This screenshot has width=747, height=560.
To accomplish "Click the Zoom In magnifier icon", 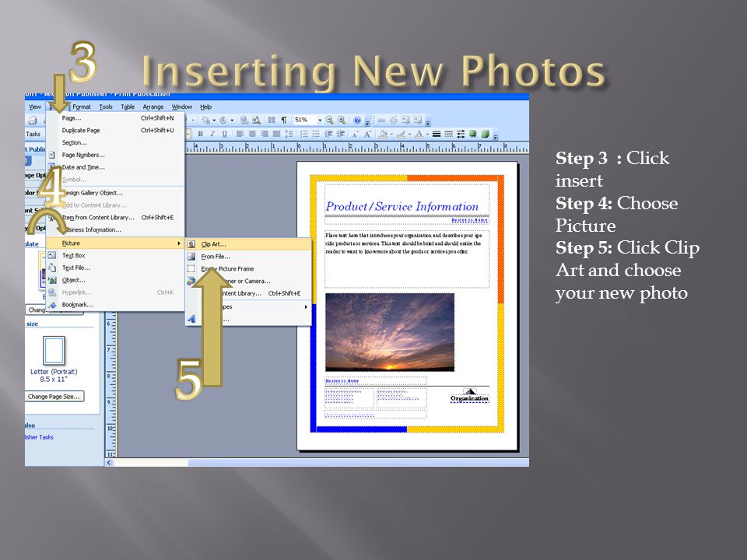I will 342,120.
